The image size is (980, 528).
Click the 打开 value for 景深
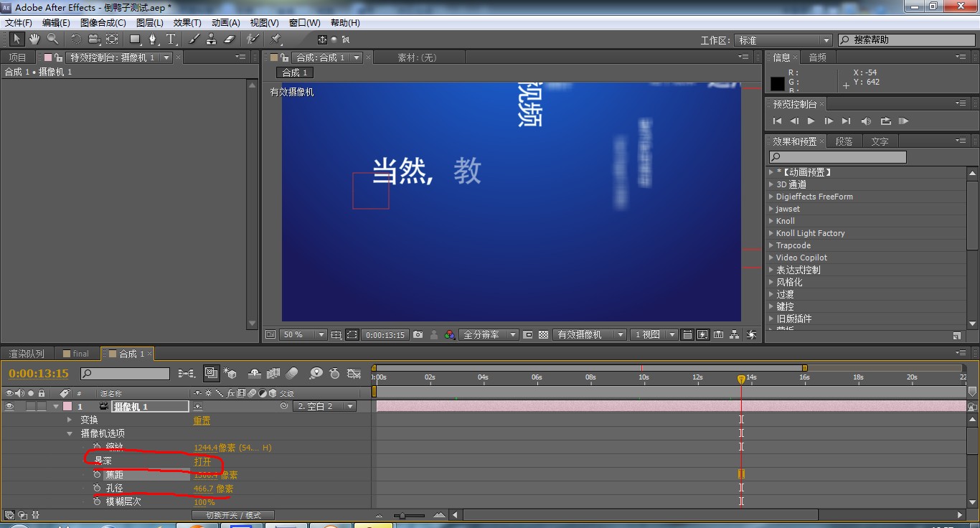tap(202, 461)
